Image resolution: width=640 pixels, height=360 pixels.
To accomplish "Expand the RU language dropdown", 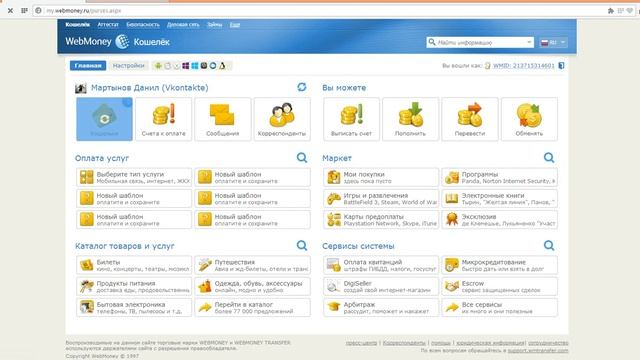I will 553,42.
